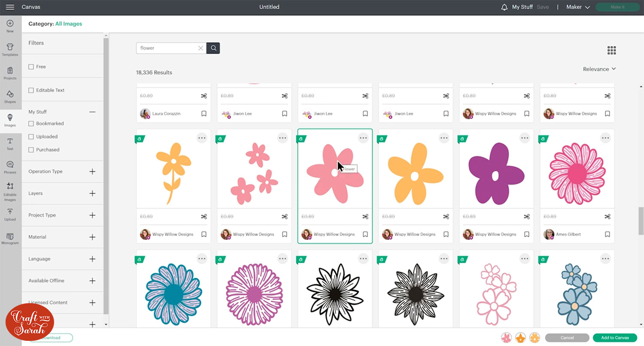Select the magenta daisy image

[254, 294]
